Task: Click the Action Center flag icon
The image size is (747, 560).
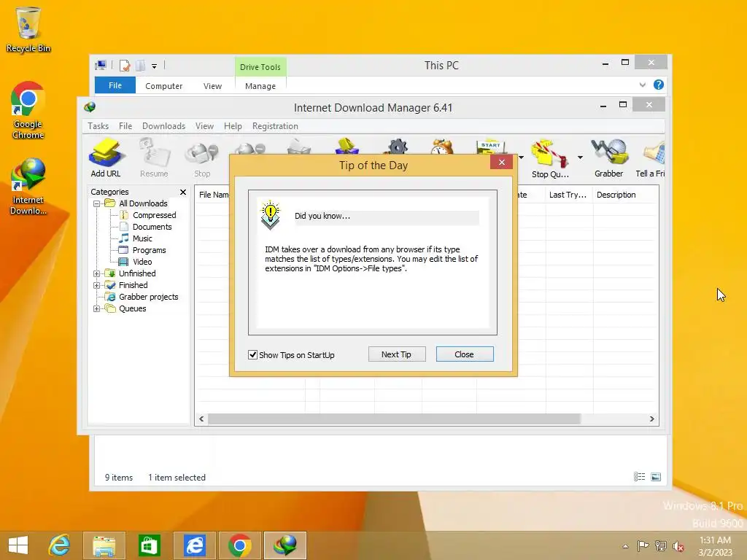Action: click(x=643, y=545)
